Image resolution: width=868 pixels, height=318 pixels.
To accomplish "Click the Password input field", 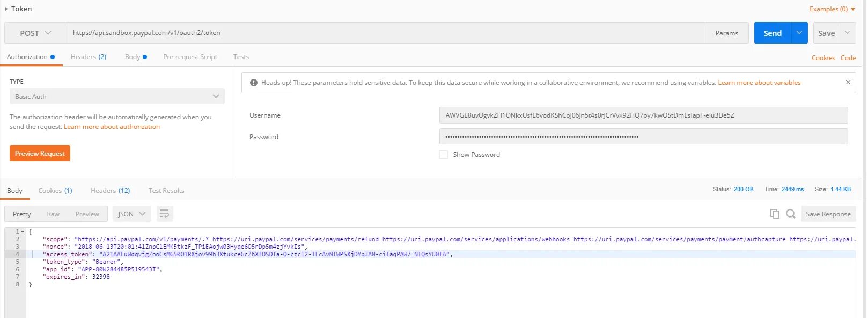I will click(x=644, y=136).
